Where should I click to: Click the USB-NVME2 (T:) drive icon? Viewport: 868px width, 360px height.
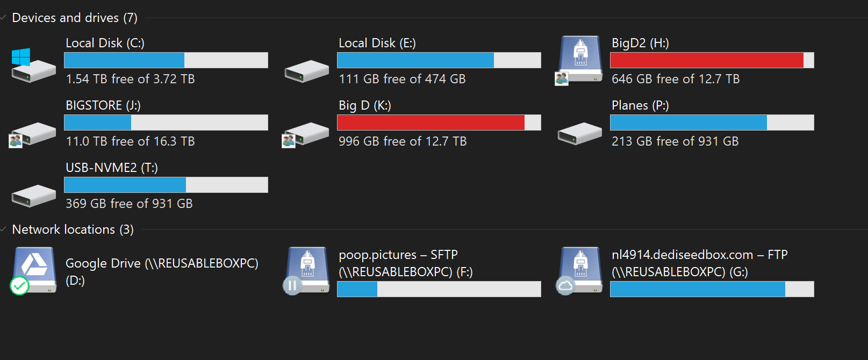[34, 196]
